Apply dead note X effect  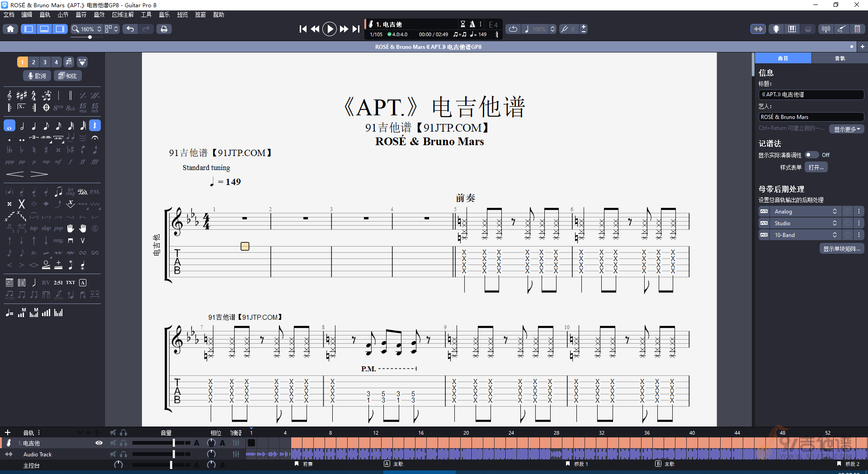tap(22, 204)
